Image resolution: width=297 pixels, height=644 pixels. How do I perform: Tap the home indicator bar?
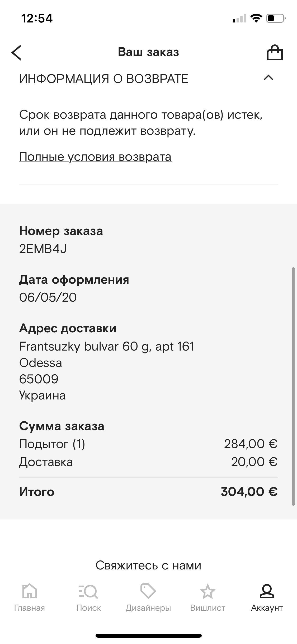[148, 636]
